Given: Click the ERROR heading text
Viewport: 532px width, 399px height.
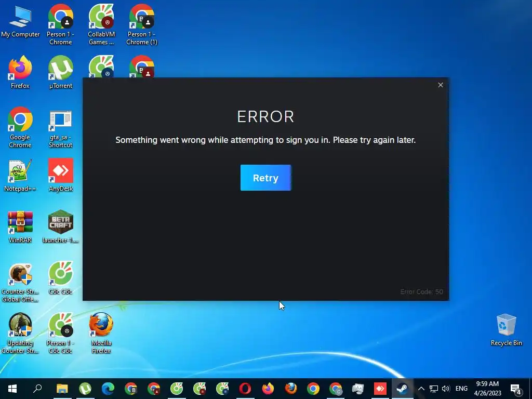Looking at the screenshot, I should tap(265, 117).
